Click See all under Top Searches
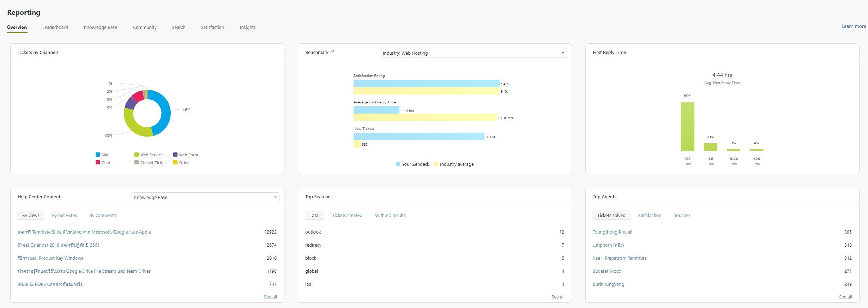Screen dimensions: 868x308 557,297
